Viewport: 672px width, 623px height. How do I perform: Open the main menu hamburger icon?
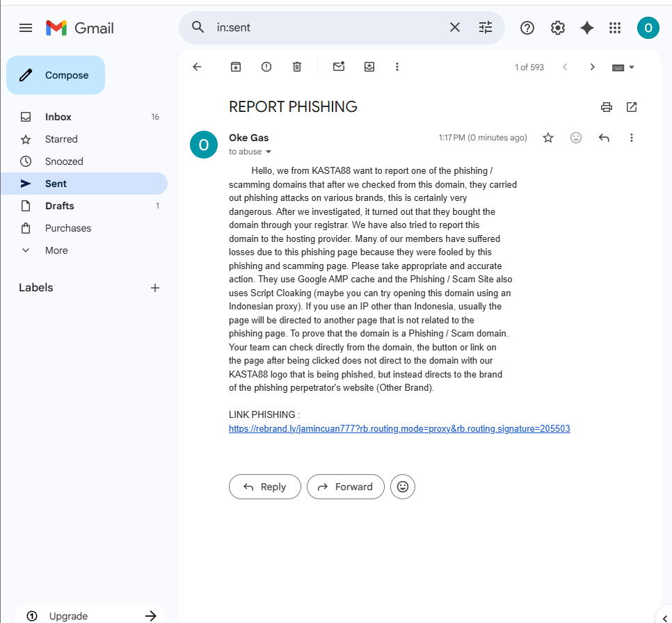[26, 28]
